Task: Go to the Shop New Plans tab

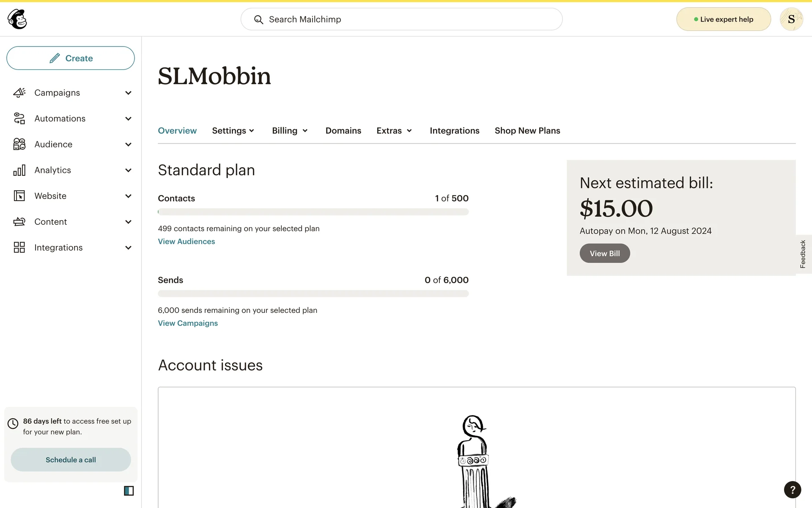Action: pos(527,131)
